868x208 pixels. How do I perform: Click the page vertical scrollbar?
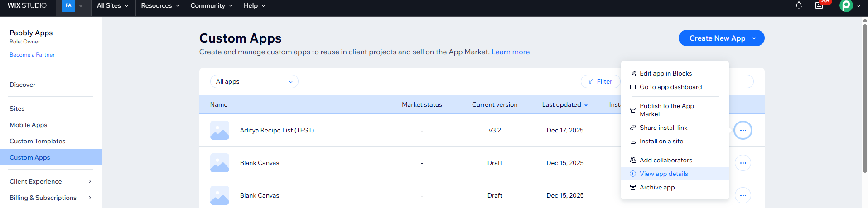tap(864, 99)
